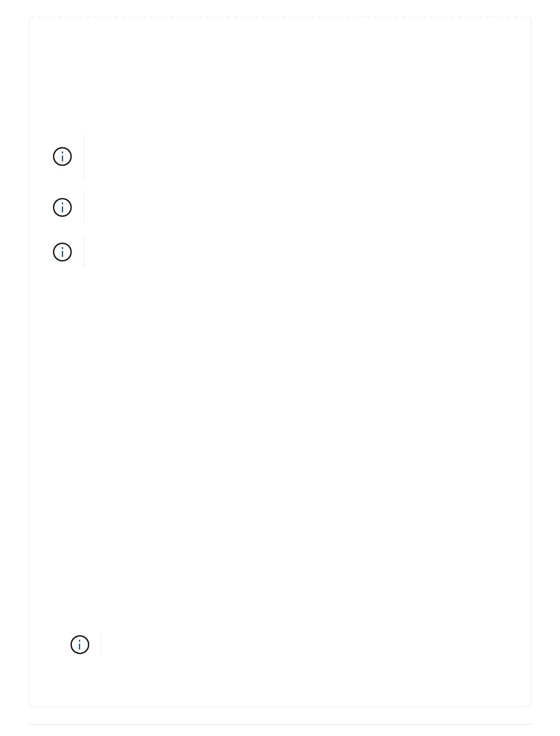Click the third info note icon from top
This screenshot has height=736, width=560.
62,252
